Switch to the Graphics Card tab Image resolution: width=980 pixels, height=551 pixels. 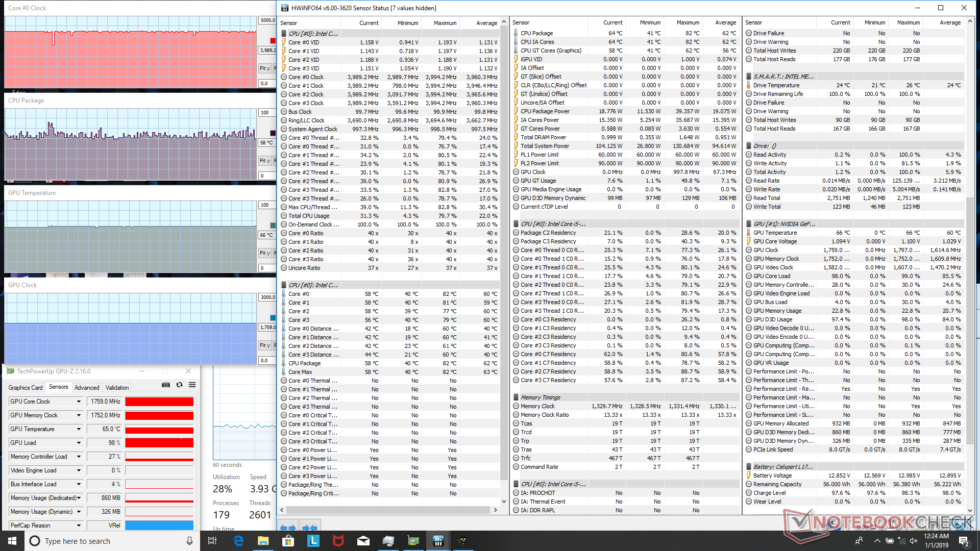(26, 388)
